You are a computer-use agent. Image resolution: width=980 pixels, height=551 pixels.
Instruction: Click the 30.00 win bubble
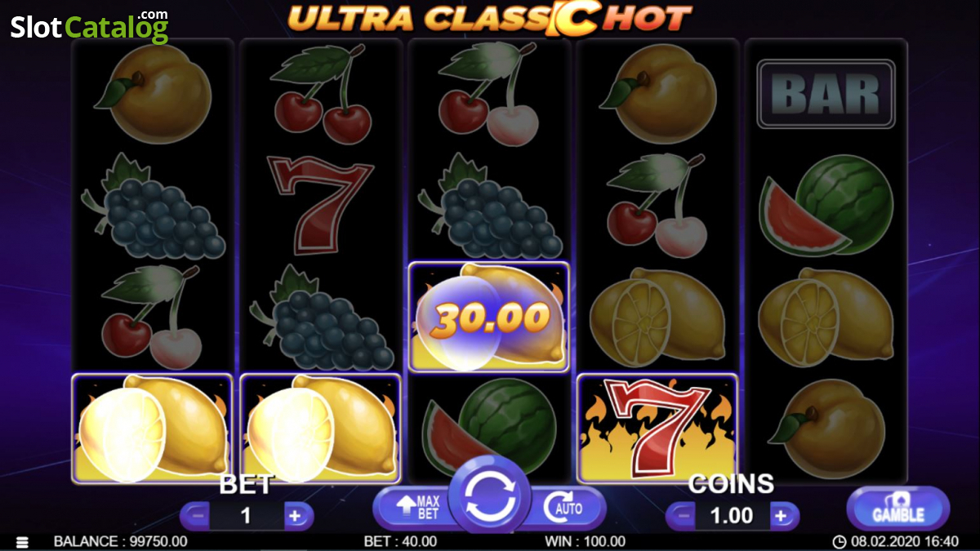[x=489, y=317]
